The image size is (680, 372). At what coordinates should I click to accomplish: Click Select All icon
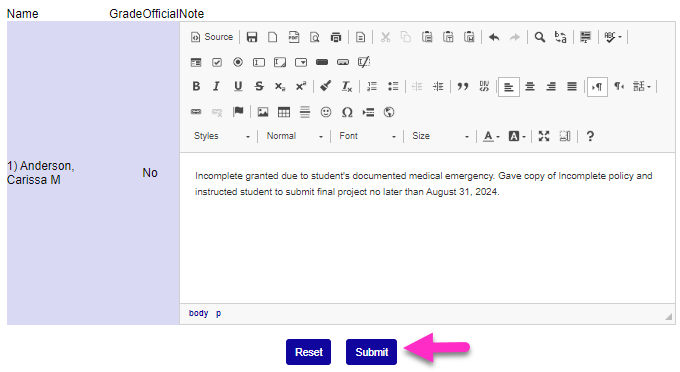[585, 37]
